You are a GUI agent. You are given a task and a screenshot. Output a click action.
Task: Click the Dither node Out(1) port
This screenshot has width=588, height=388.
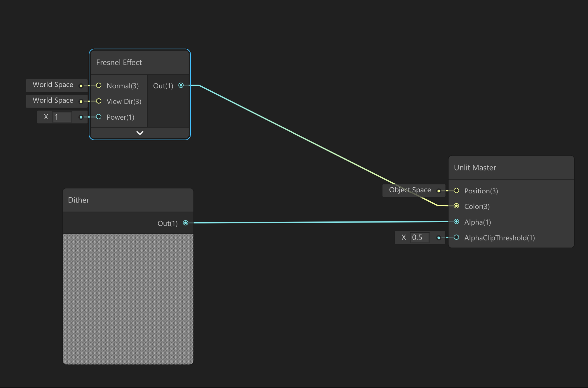tap(186, 223)
